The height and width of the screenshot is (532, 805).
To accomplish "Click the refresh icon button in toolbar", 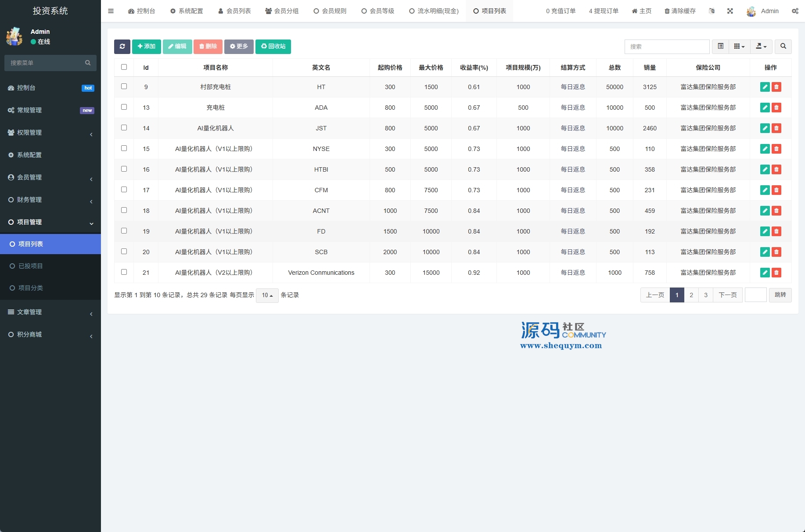I will 122,47.
